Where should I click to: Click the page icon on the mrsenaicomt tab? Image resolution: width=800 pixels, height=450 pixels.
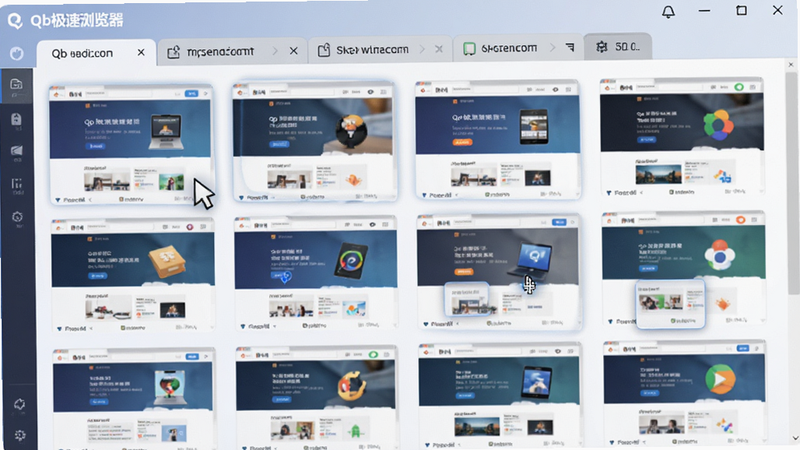(x=173, y=52)
